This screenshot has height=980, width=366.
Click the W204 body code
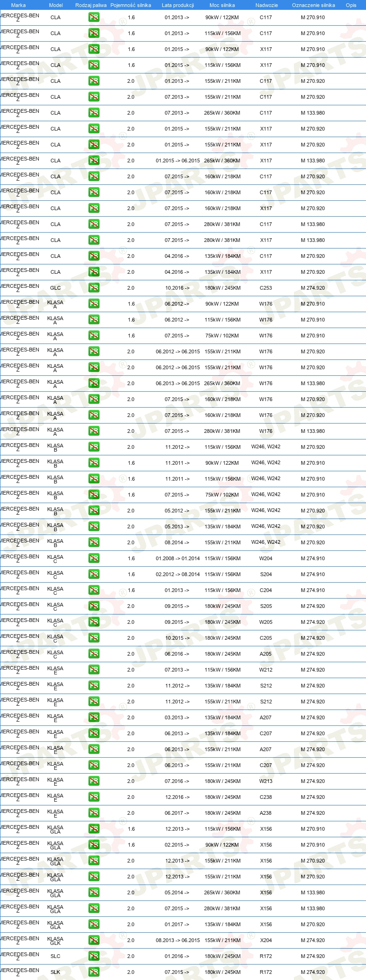266,558
